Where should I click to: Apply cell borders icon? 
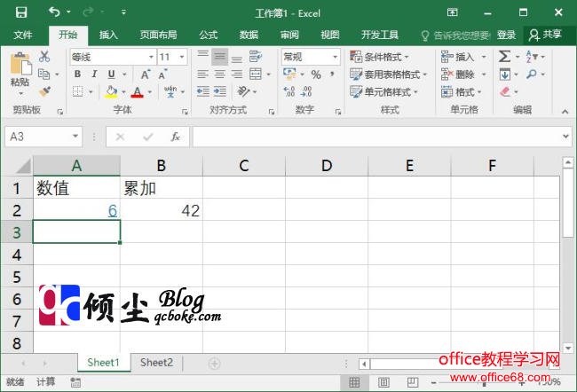[x=77, y=91]
